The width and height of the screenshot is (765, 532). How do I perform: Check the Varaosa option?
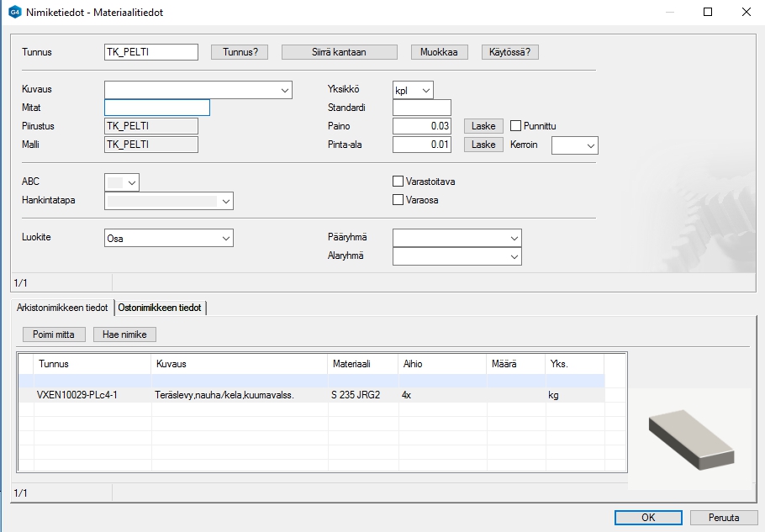tap(398, 200)
